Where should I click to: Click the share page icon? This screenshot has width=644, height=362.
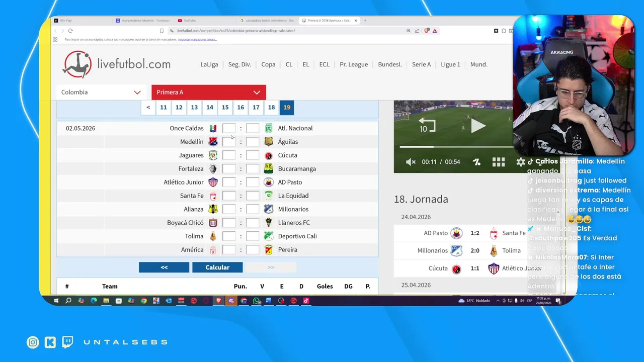coord(417,31)
